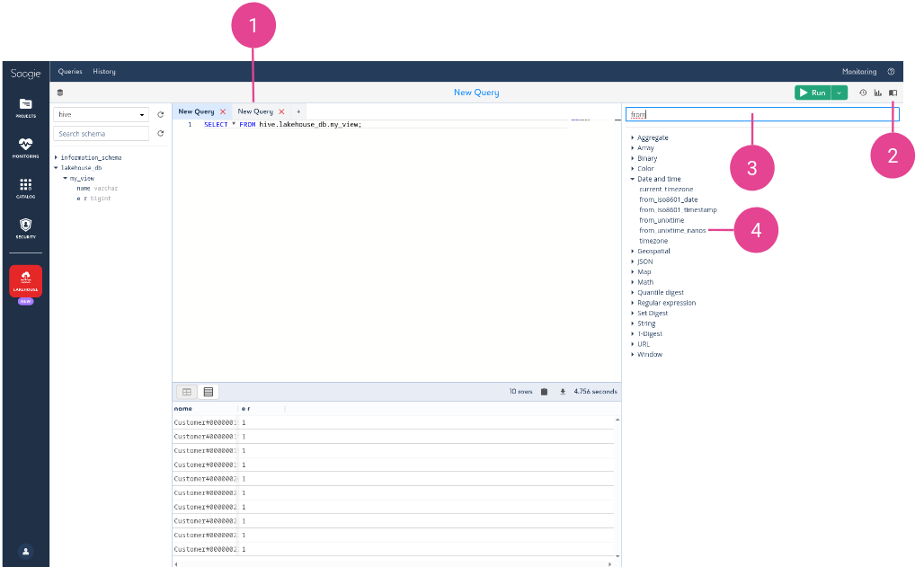Expand the T-Digest functions group

[x=632, y=333]
